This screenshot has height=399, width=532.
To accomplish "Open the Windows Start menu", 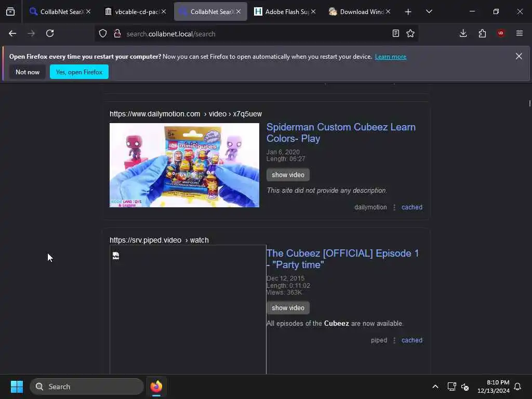I will coord(17,387).
